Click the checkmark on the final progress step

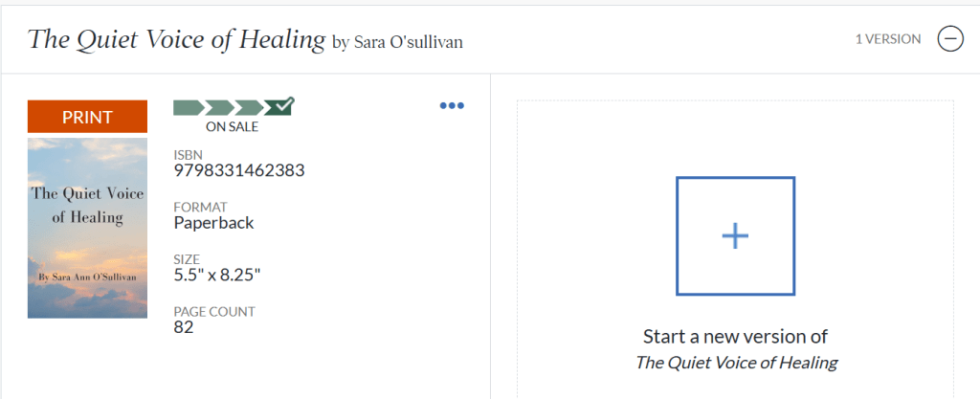point(280,106)
